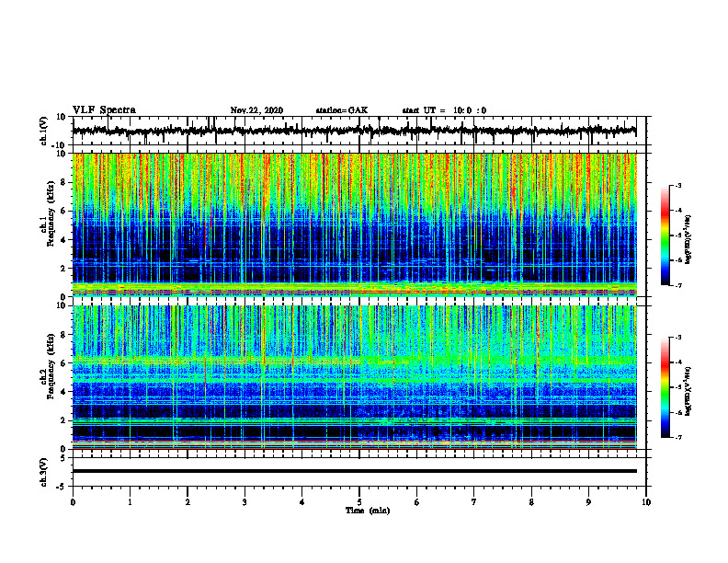
Task: Click the -4 label on ch.1 color bar
Action: click(678, 211)
